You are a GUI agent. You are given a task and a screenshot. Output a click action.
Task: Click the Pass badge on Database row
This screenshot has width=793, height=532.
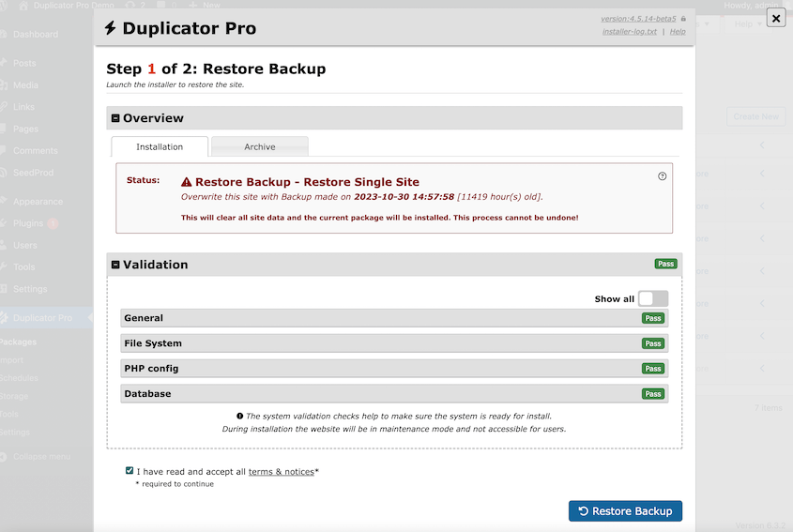(653, 393)
